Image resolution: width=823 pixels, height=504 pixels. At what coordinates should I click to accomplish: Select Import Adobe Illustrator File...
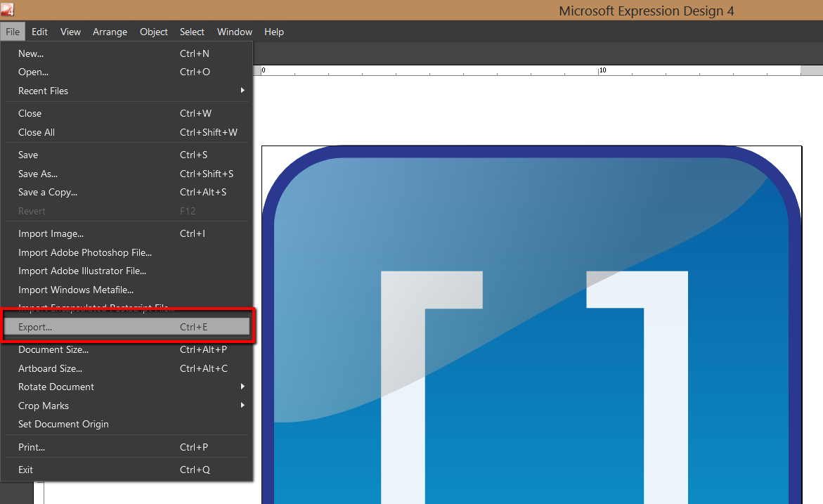[127, 271]
